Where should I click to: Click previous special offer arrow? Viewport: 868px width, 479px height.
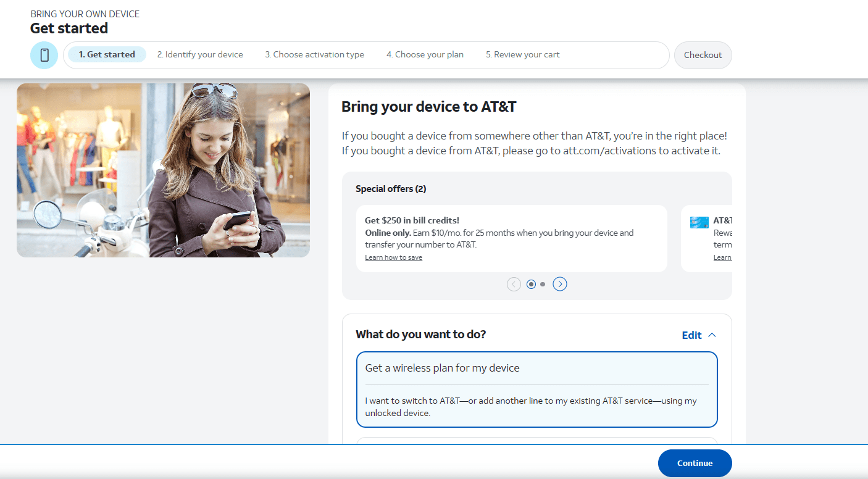coord(514,284)
